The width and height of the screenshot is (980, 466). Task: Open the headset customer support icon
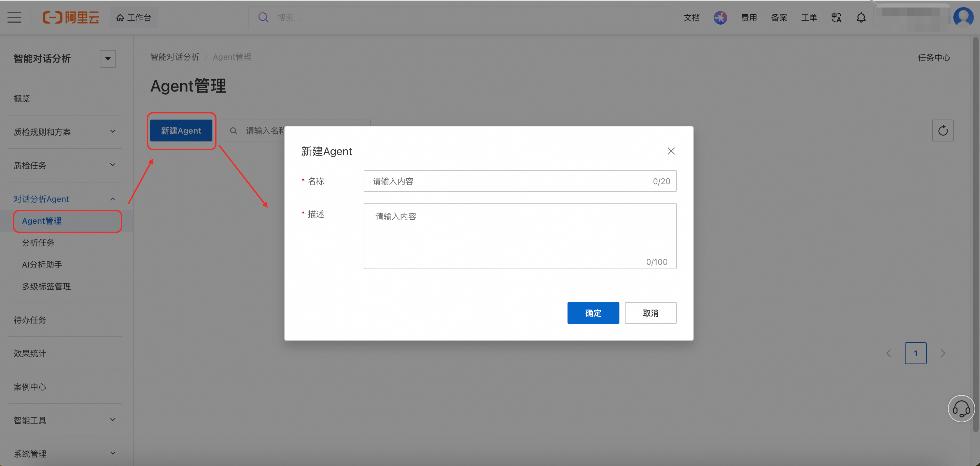click(961, 409)
